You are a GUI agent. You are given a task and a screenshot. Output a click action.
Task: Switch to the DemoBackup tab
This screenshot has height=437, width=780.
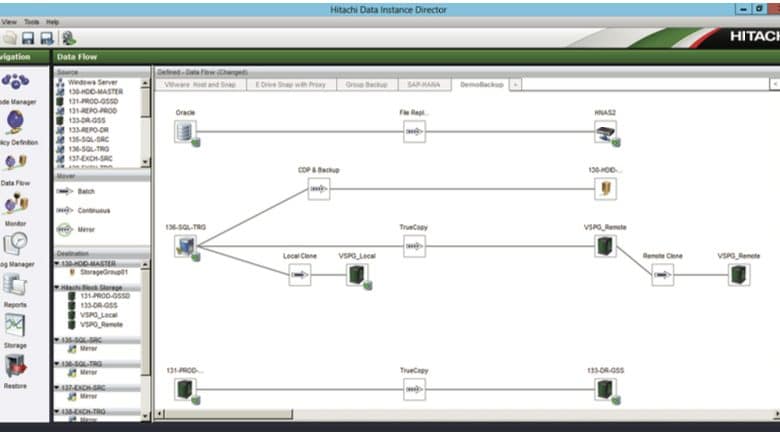coord(481,85)
